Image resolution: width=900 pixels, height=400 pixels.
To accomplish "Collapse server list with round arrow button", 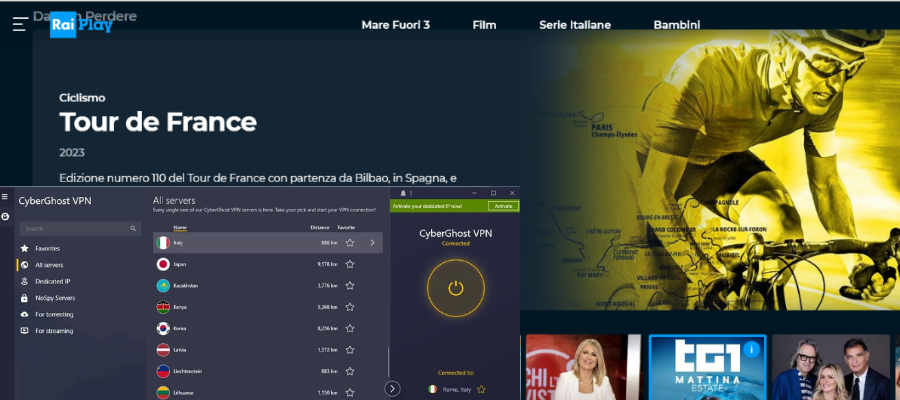I will pos(392,389).
